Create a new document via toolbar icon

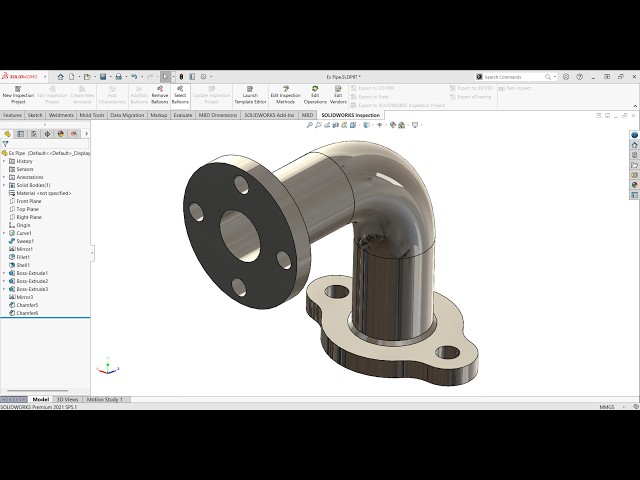pos(71,77)
